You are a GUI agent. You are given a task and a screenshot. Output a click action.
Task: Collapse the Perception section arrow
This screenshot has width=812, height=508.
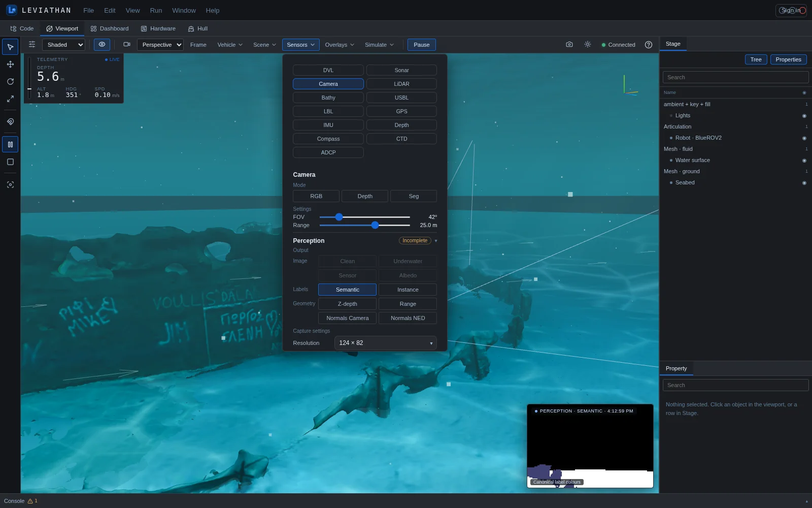tap(436, 241)
